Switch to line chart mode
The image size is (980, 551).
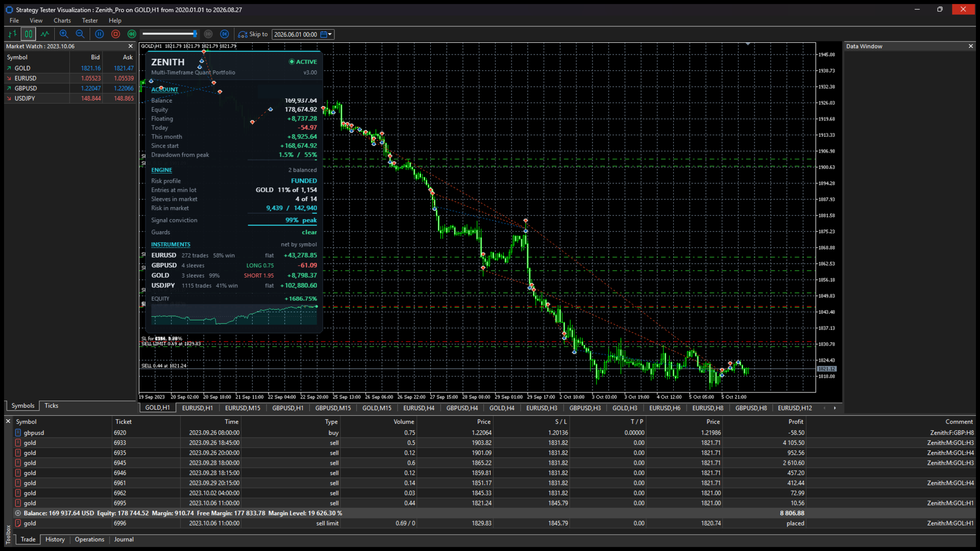(45, 34)
